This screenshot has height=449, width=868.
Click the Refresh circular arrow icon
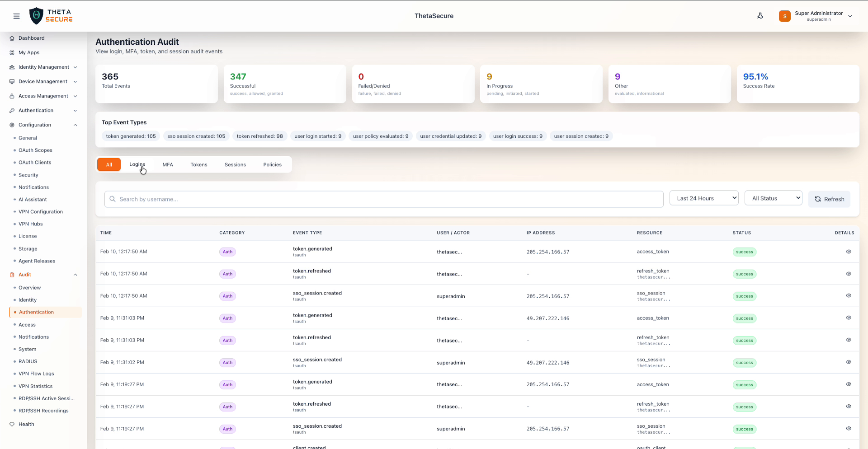coord(817,199)
